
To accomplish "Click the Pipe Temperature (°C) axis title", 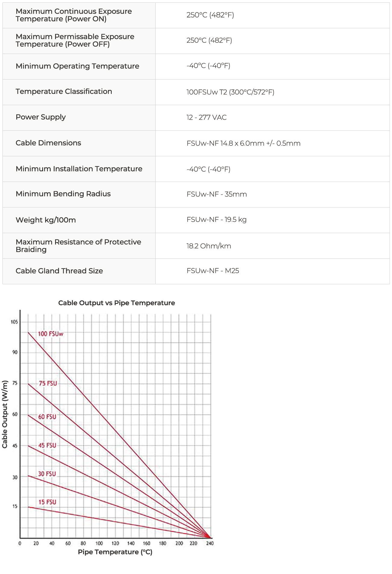I will (115, 552).
